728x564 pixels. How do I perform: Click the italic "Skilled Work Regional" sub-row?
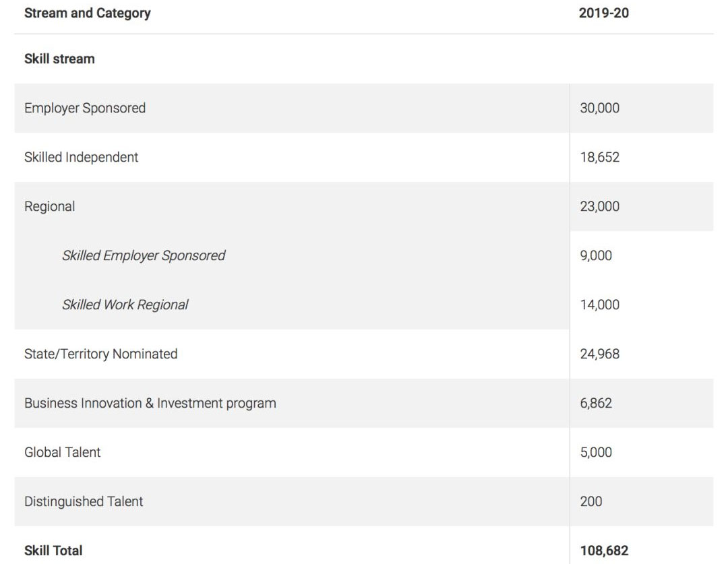[x=125, y=305]
